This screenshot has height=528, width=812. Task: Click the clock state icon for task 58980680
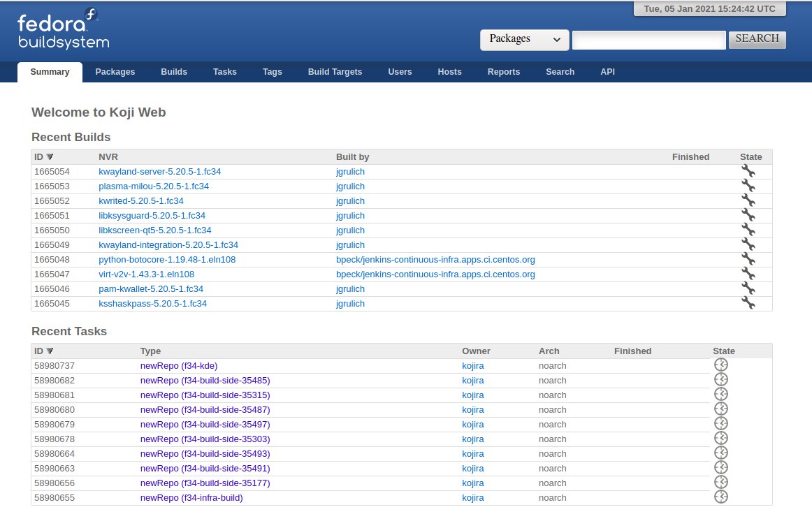pos(721,409)
